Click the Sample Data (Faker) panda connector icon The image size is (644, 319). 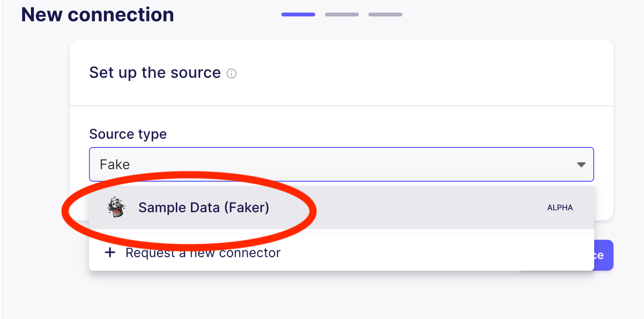tap(116, 207)
